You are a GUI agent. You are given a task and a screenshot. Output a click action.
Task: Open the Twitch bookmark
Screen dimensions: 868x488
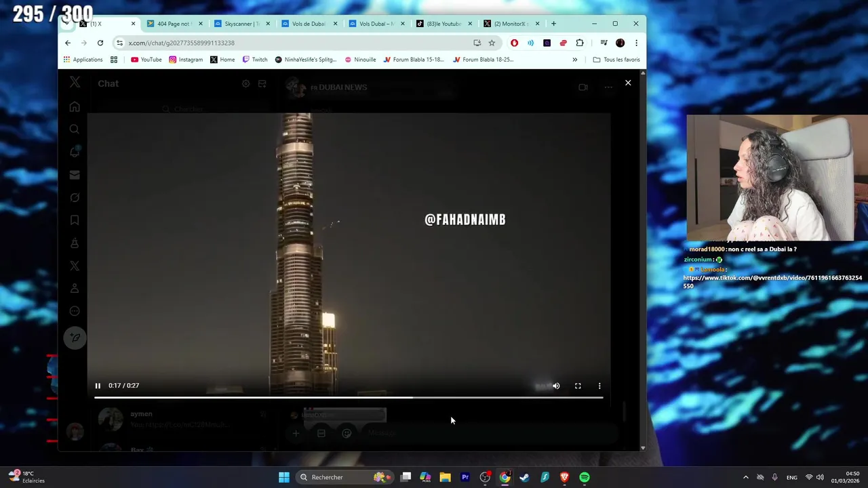click(x=255, y=60)
